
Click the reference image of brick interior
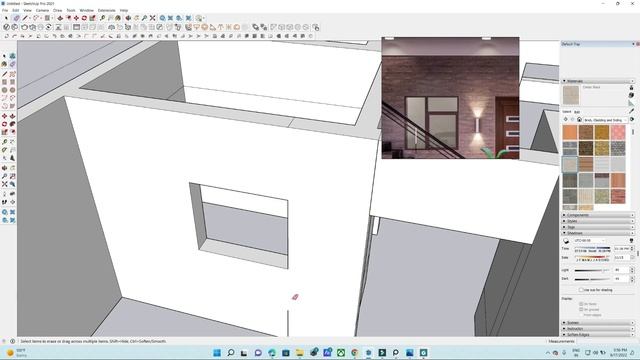[x=450, y=98]
